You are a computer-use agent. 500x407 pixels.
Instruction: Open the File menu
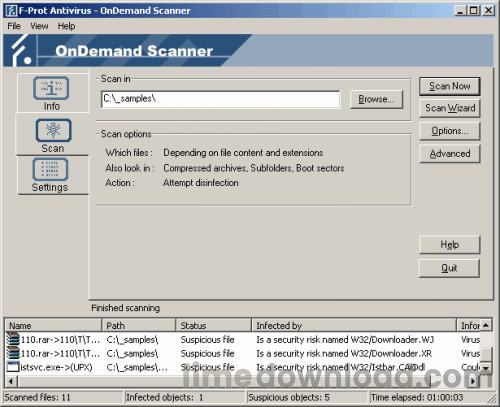point(14,26)
